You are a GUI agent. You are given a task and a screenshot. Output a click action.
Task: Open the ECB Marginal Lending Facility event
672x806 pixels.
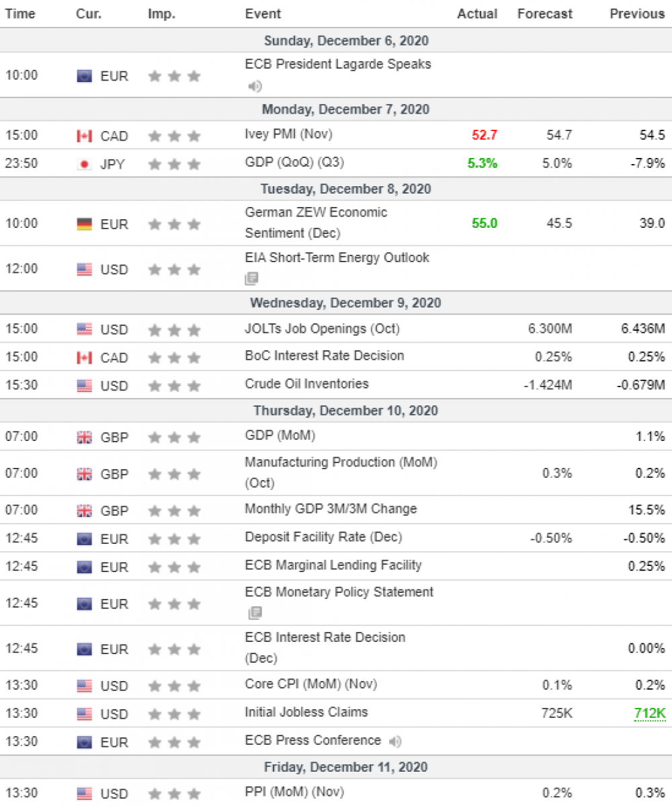(333, 565)
